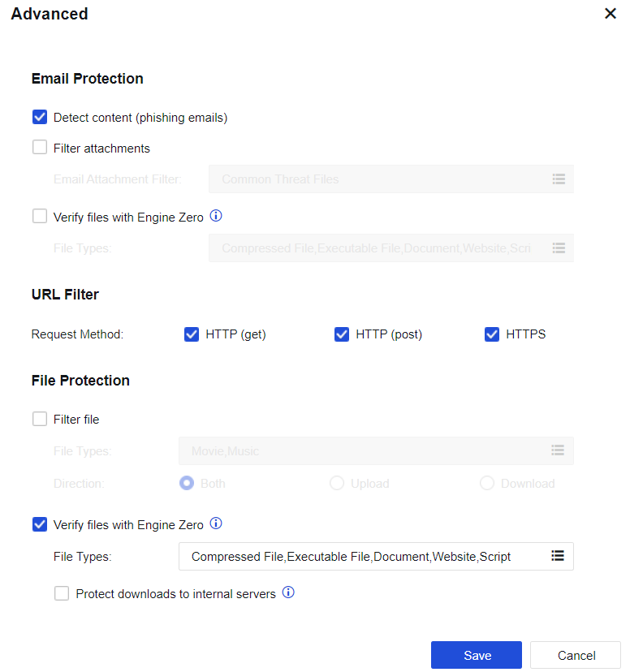The width and height of the screenshot is (630, 672).
Task: Select the Upload direction radio button
Action: [x=337, y=483]
